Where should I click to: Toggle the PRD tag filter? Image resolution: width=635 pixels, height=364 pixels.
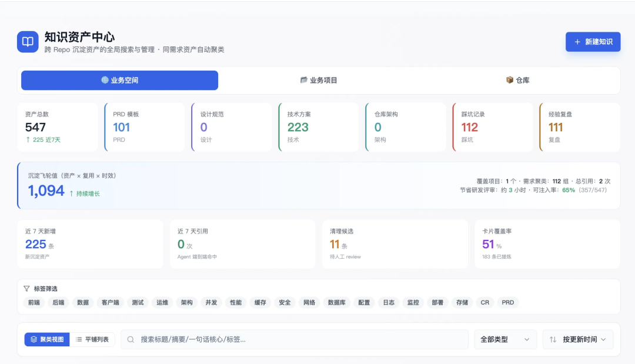coord(508,302)
